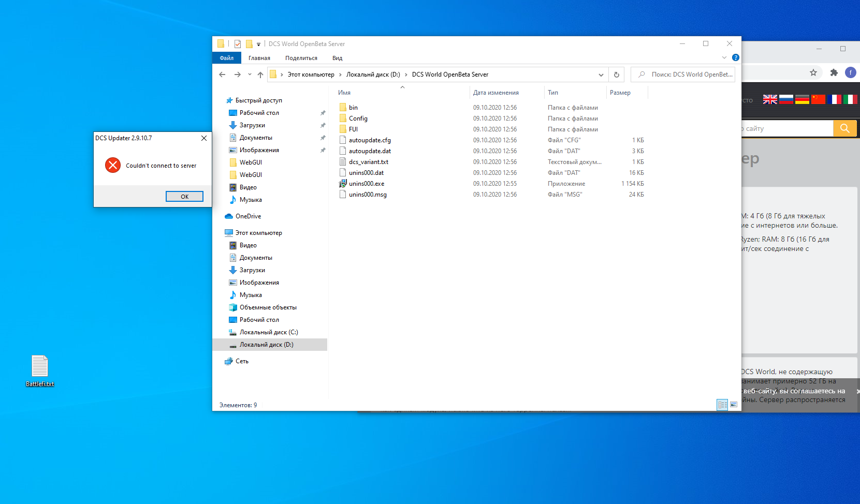860x504 pixels.
Task: Open recent locations dropdown arrow
Action: [x=250, y=75]
